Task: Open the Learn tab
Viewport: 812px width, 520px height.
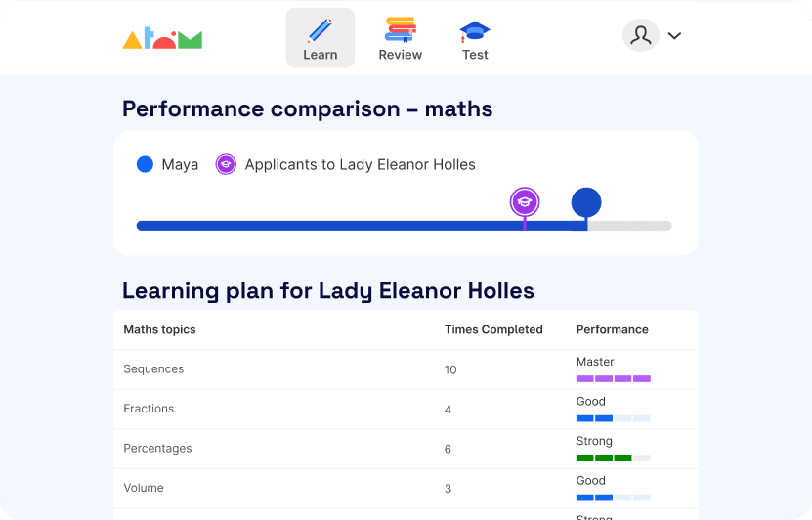Action: (321, 38)
